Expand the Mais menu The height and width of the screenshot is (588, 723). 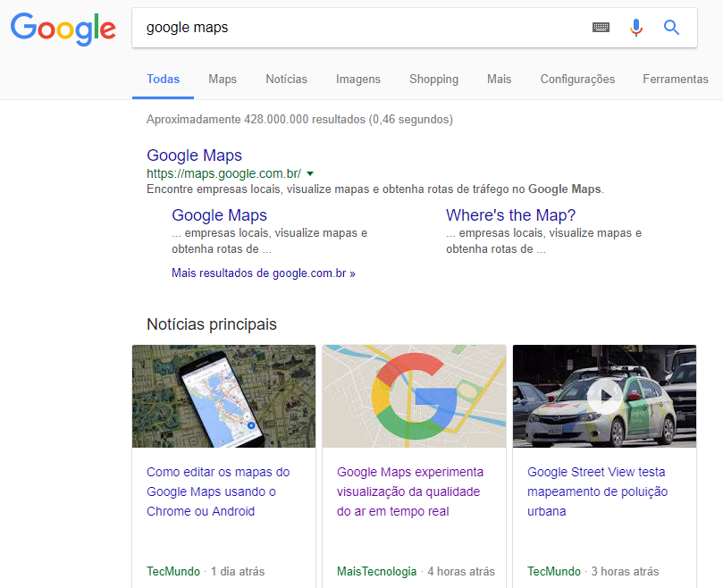499,79
